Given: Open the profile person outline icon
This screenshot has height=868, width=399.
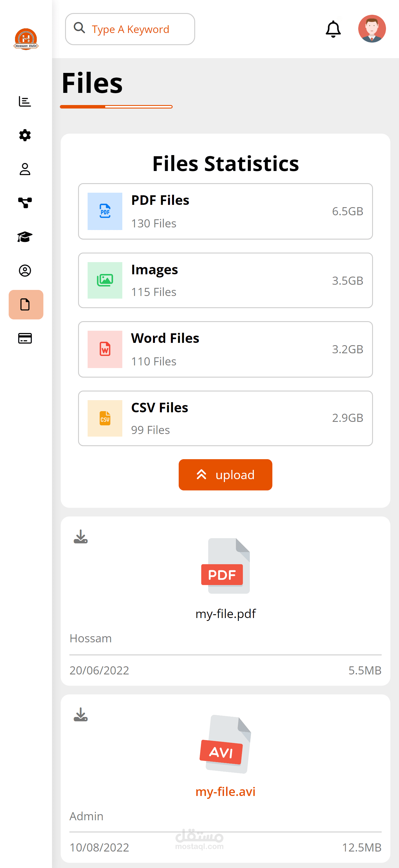Looking at the screenshot, I should tap(25, 169).
